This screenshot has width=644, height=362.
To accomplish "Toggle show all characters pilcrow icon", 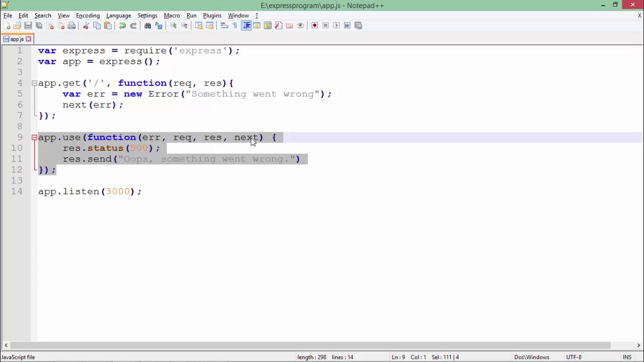I will tap(235, 26).
